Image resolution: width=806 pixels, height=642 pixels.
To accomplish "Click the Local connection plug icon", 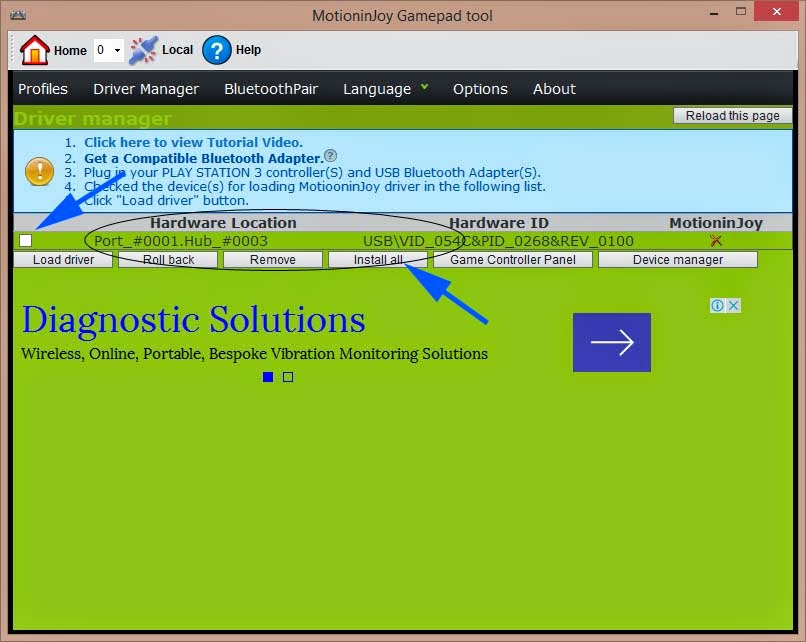I will pos(143,50).
